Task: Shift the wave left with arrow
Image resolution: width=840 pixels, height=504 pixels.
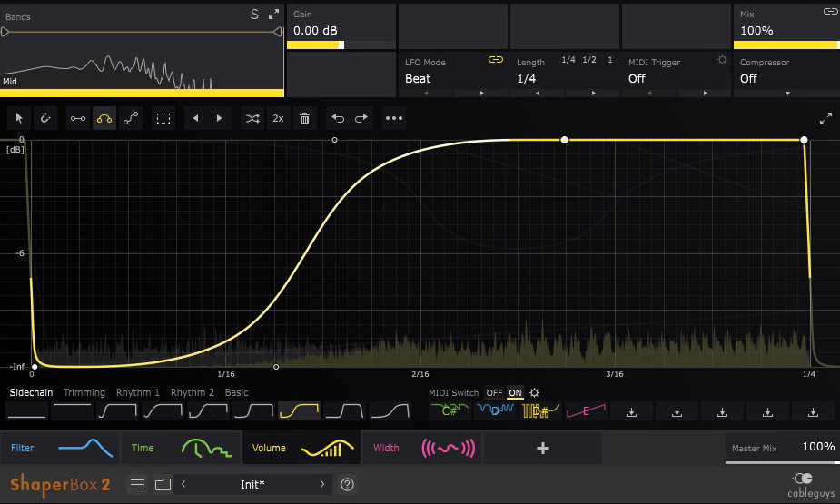Action: pos(195,118)
